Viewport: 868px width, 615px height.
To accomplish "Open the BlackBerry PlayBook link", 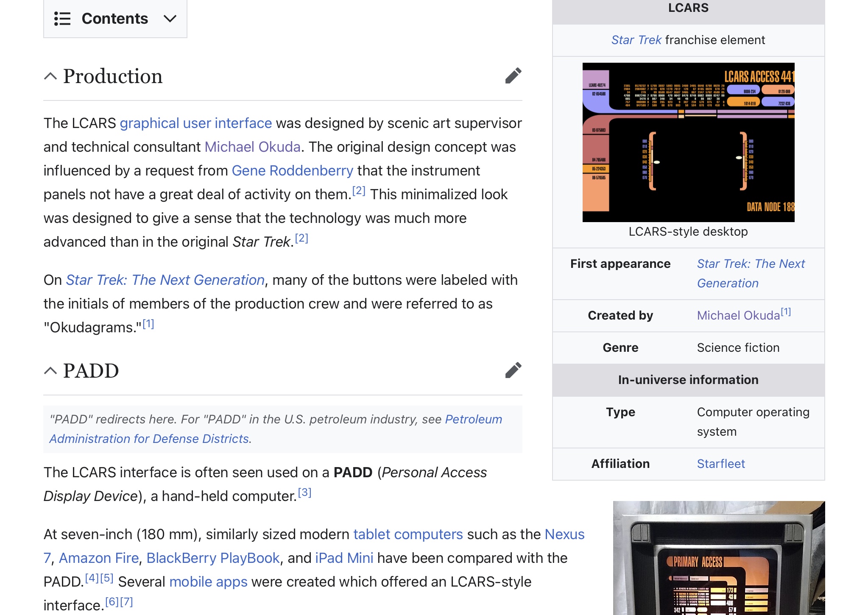I will coord(213,558).
